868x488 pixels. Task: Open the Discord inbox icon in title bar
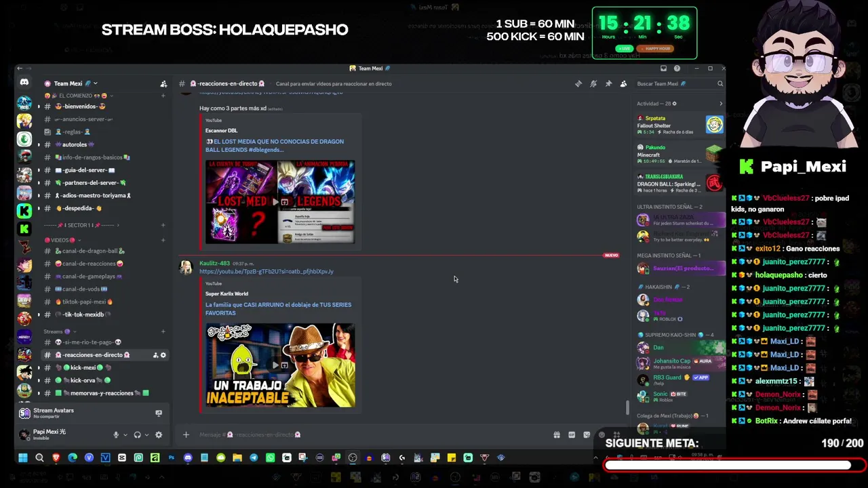tap(663, 68)
